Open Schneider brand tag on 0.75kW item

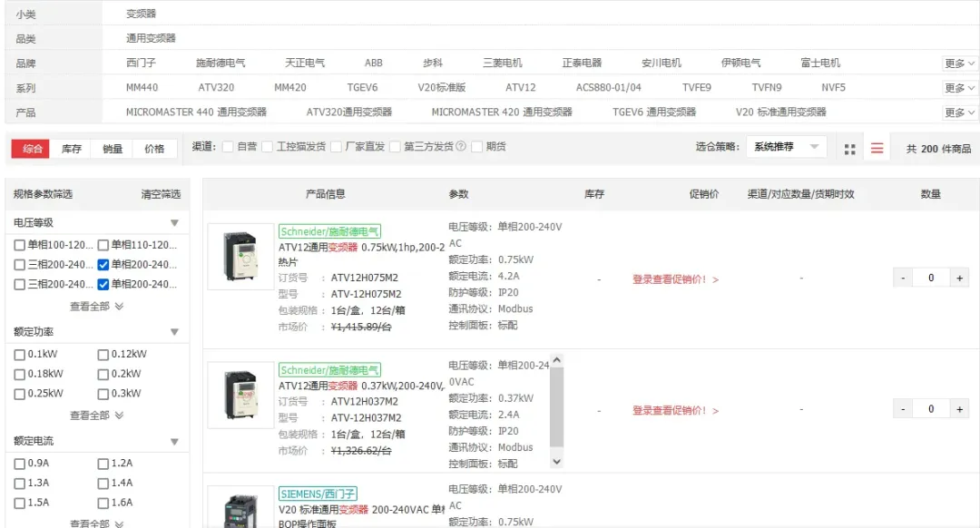pos(329,231)
